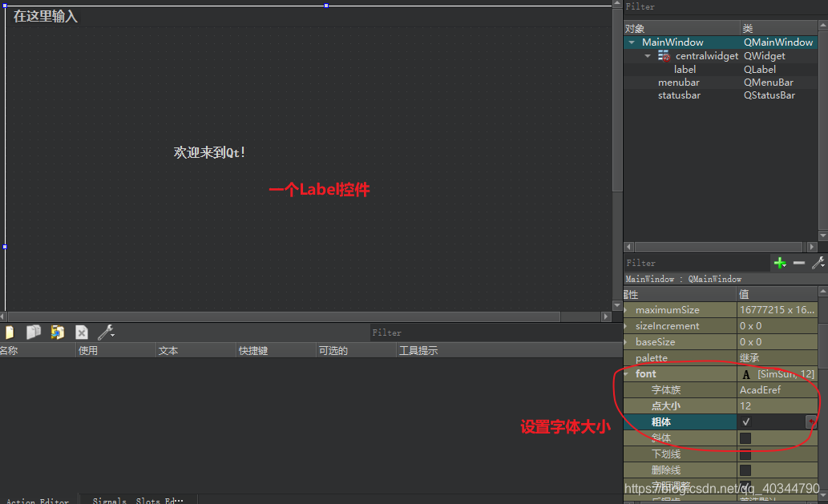Select the 欢迎来到Qt! label on the form
Viewport: 828px width, 504px height.
click(210, 152)
